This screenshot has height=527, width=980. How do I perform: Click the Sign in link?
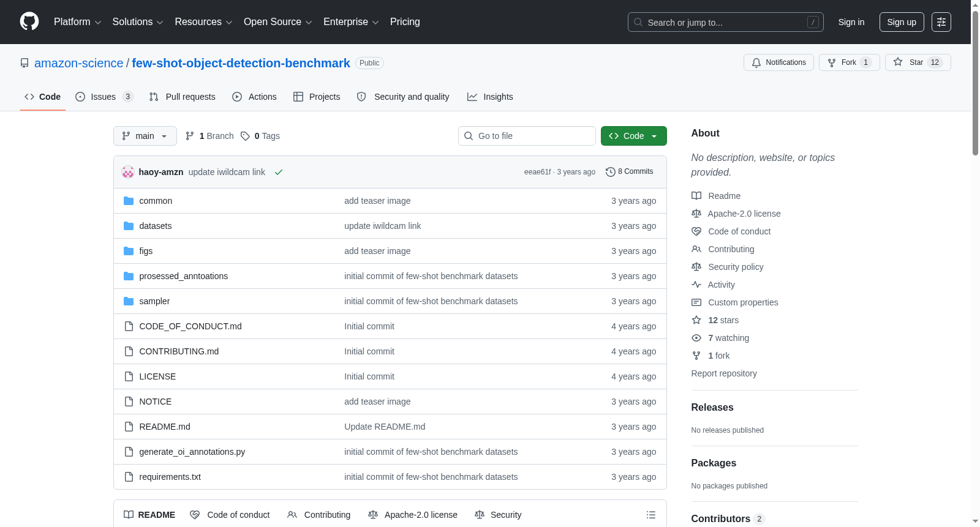pos(851,22)
